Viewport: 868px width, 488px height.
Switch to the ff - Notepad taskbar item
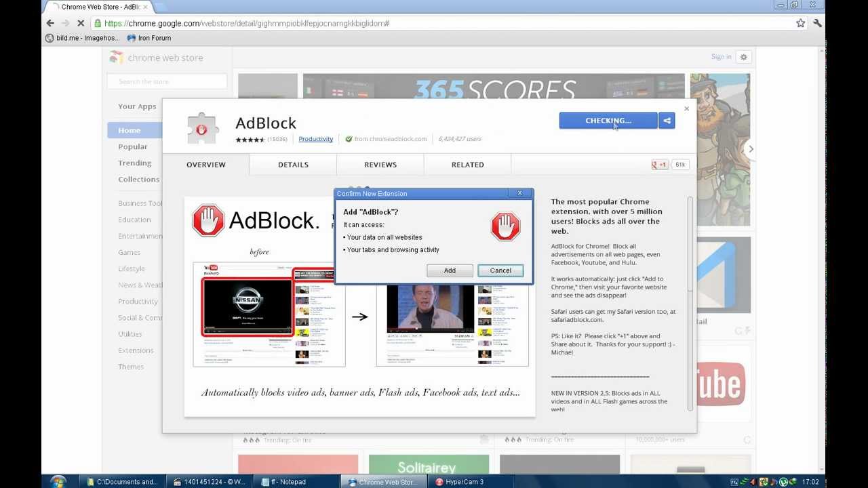[x=296, y=482]
